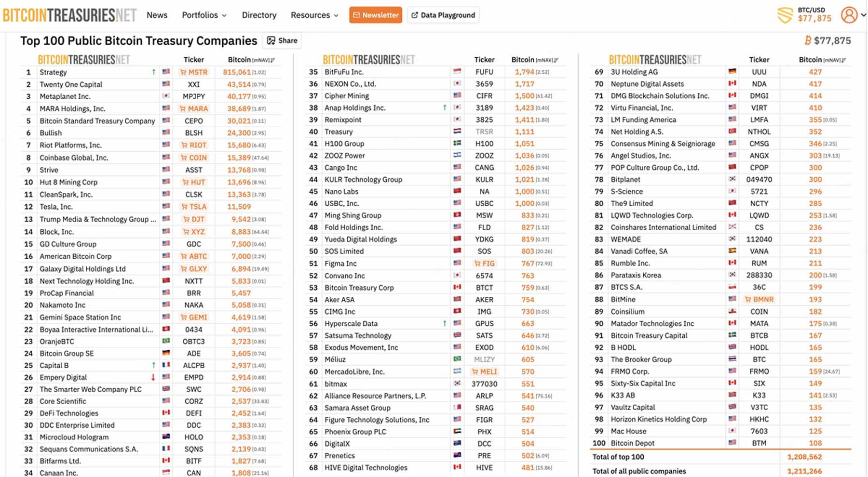Image resolution: width=868 pixels, height=477 pixels.
Task: Click the BTC/USD price $77,875 in header
Action: point(814,19)
